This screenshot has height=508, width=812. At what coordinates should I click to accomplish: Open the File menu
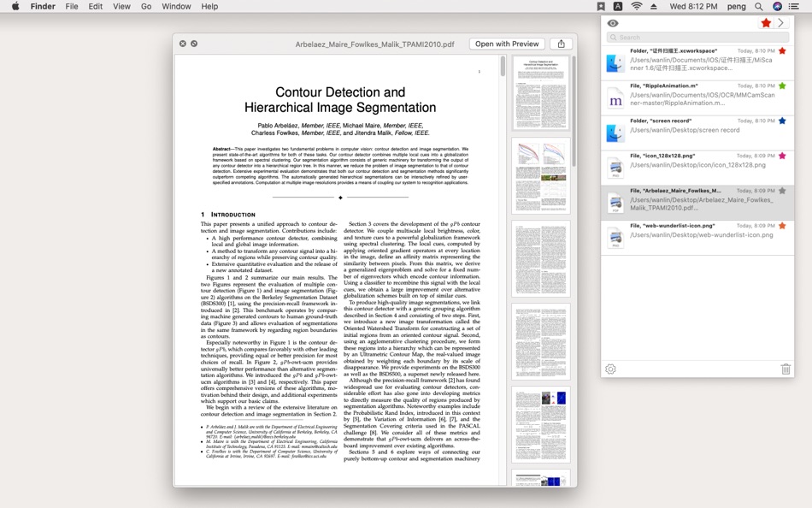click(x=72, y=6)
